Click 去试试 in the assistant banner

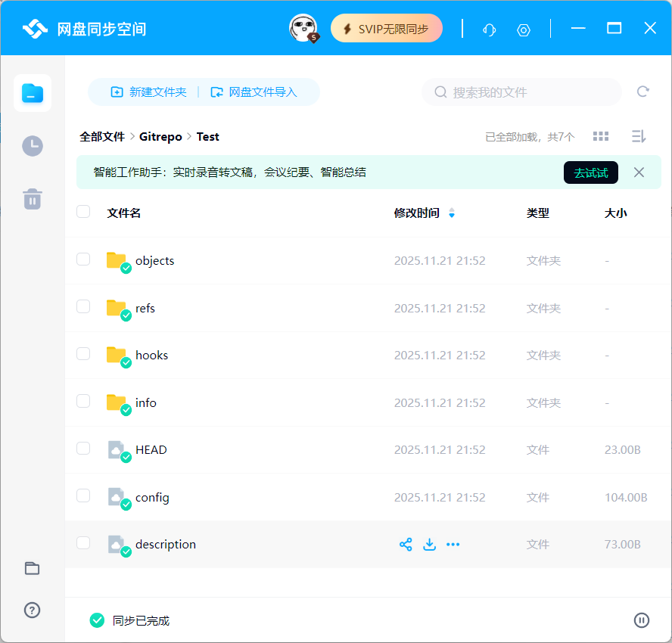pyautogui.click(x=590, y=172)
